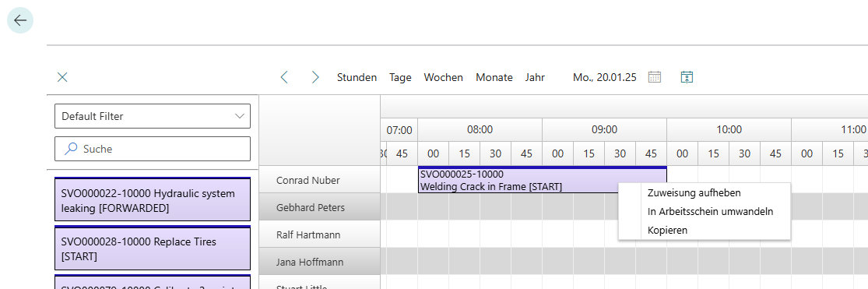Select resource row Gebhard Peters

click(319, 208)
